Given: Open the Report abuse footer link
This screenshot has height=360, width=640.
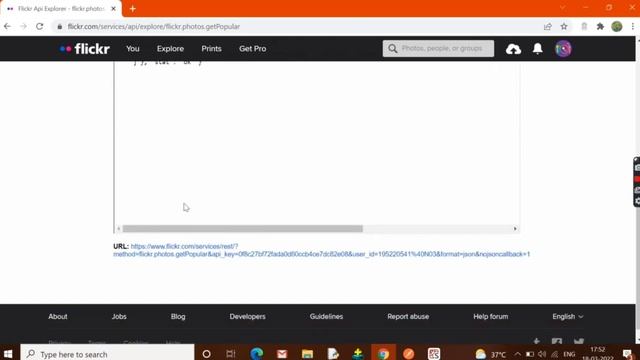Looking at the screenshot, I should tap(408, 316).
